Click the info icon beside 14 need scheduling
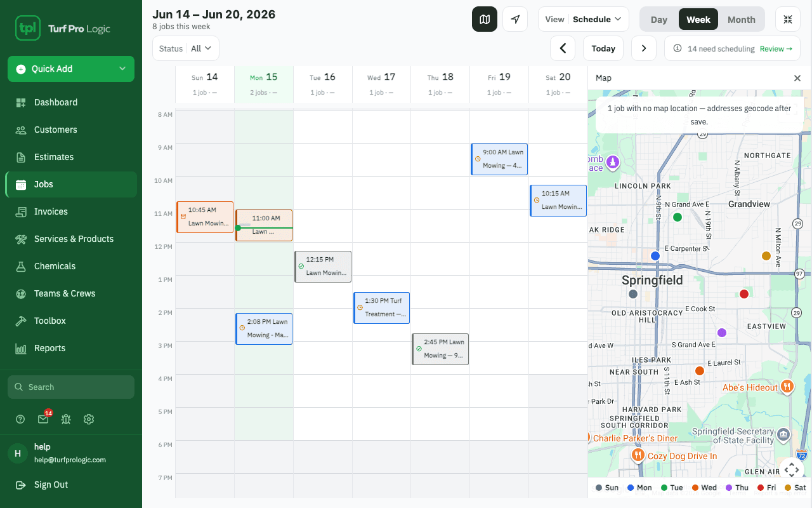The image size is (812, 508). pos(678,48)
